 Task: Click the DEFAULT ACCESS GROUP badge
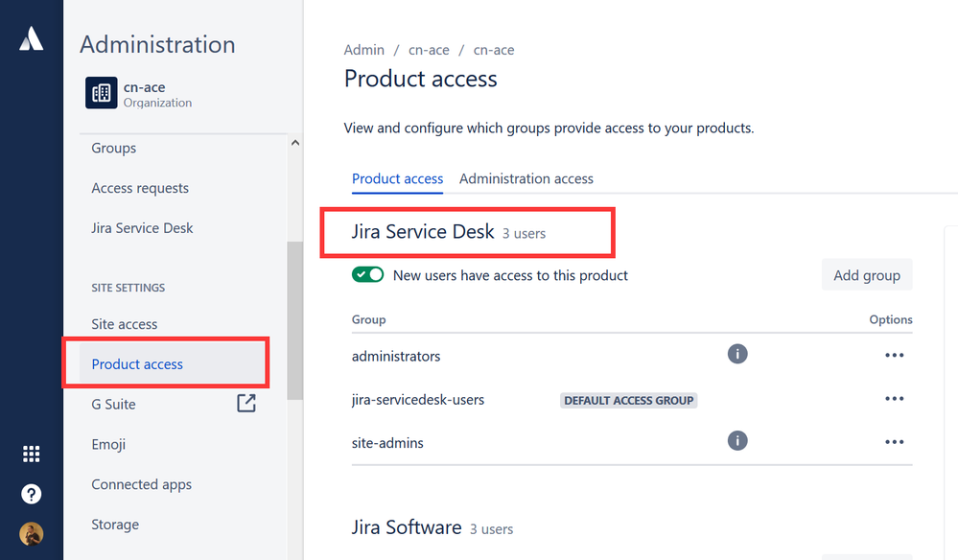629,401
